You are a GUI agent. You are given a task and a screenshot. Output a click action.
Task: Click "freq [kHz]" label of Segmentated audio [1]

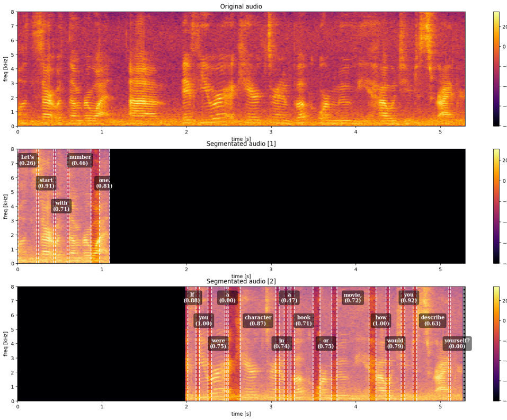(5, 206)
